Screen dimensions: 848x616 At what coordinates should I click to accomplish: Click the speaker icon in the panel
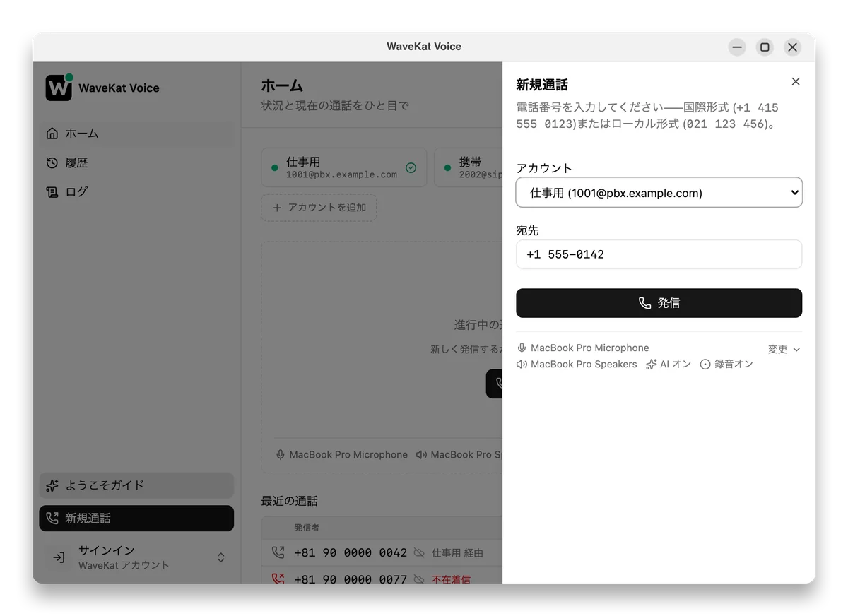[x=522, y=364]
